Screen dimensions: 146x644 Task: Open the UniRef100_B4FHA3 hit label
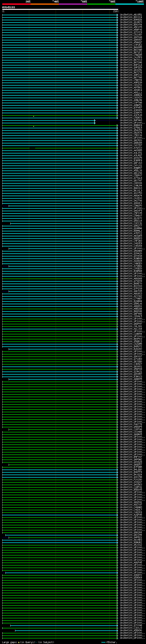click(x=131, y=120)
